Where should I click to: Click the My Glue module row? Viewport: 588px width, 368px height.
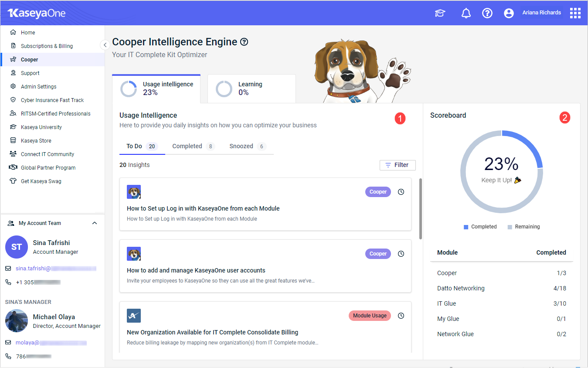coord(501,319)
